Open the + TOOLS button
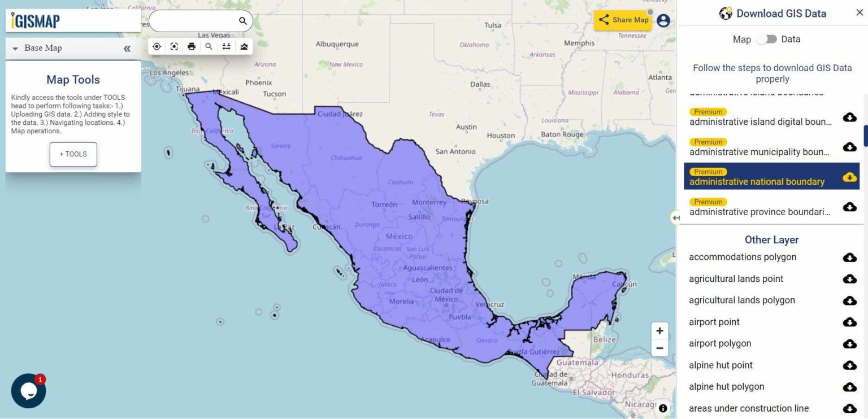 tap(73, 154)
